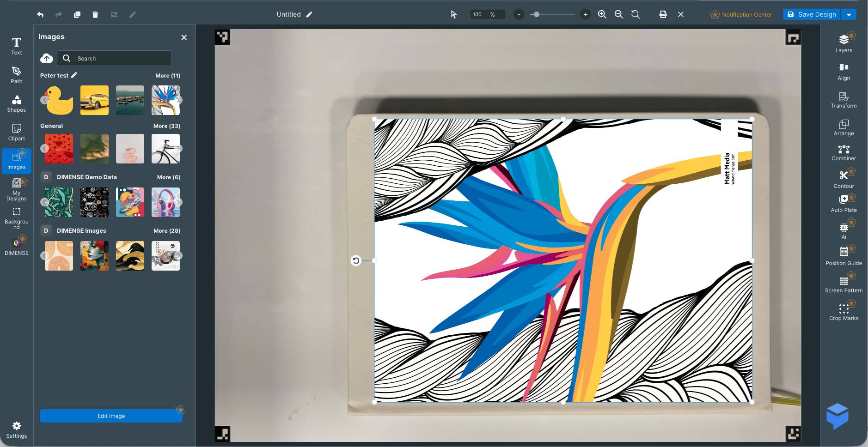
Task: Open the Position Guide tool
Action: [844, 256]
